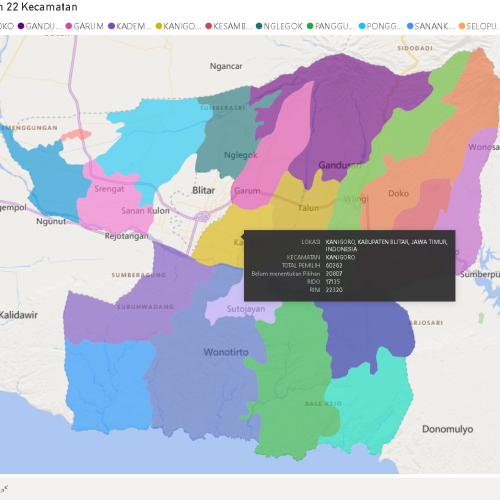Click the SUMBERAGUNG map label
This screenshot has width=500, height=500.
point(139,275)
